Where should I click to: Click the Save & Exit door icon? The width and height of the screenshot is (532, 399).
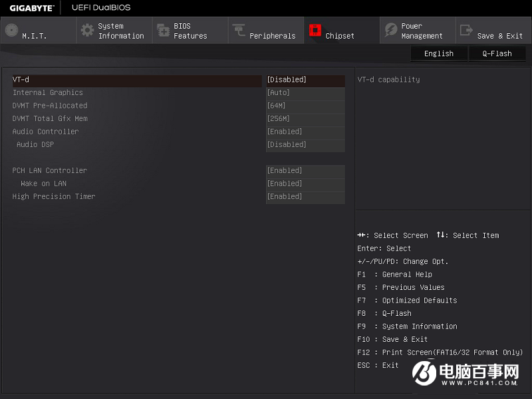pos(466,31)
